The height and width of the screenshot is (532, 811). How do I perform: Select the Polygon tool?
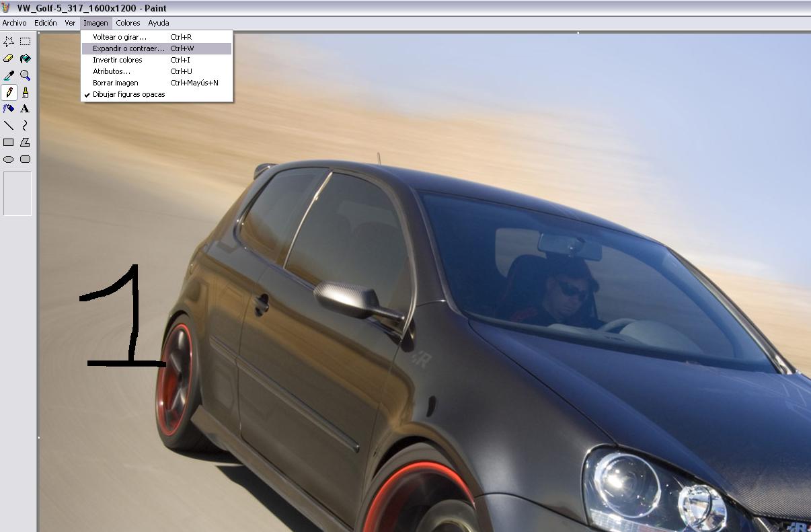coord(25,142)
